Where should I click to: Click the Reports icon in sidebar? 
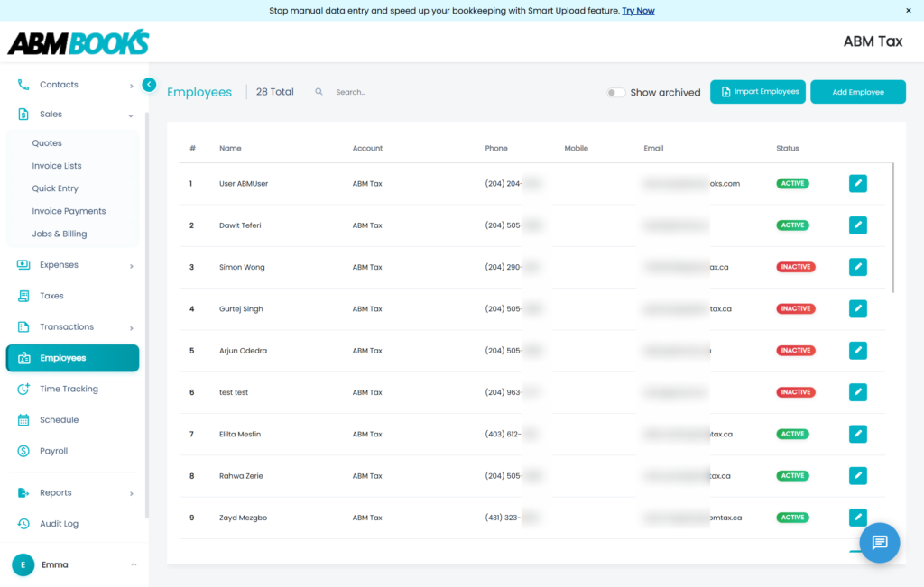[x=23, y=493]
